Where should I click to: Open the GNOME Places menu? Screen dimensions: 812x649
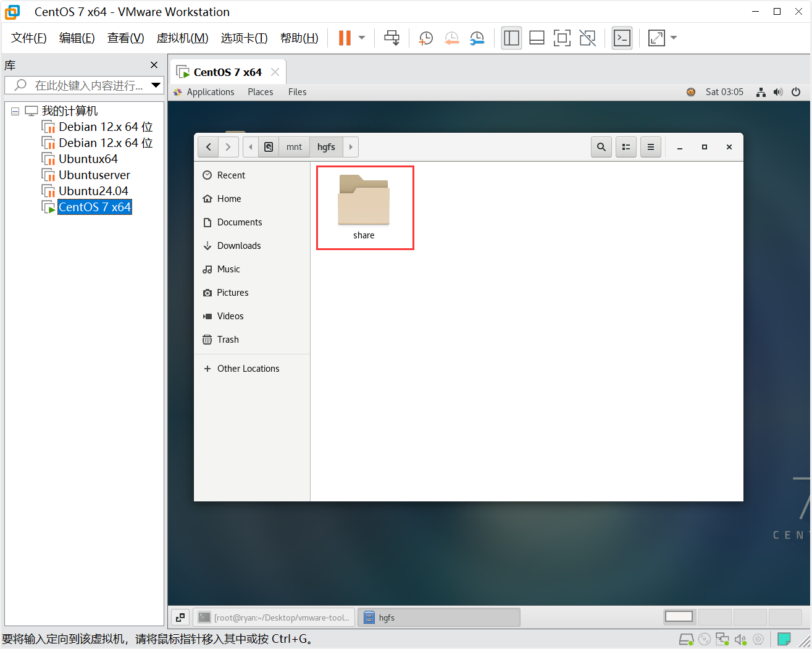click(261, 92)
